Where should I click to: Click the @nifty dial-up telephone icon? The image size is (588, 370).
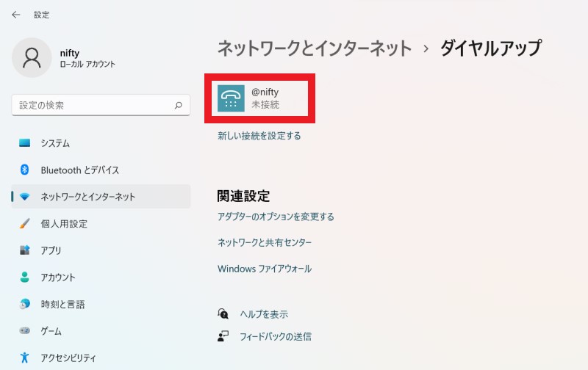[231, 98]
